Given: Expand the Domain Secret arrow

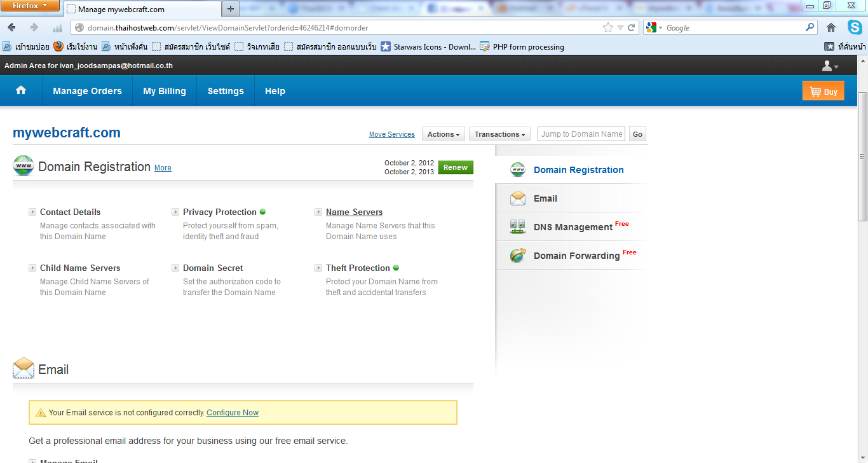Looking at the screenshot, I should (175, 268).
